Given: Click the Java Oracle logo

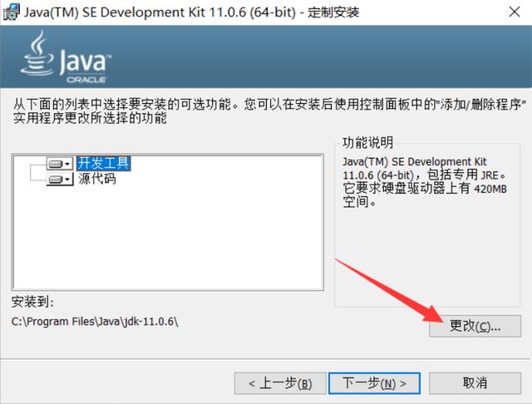Looking at the screenshot, I should coord(66,57).
